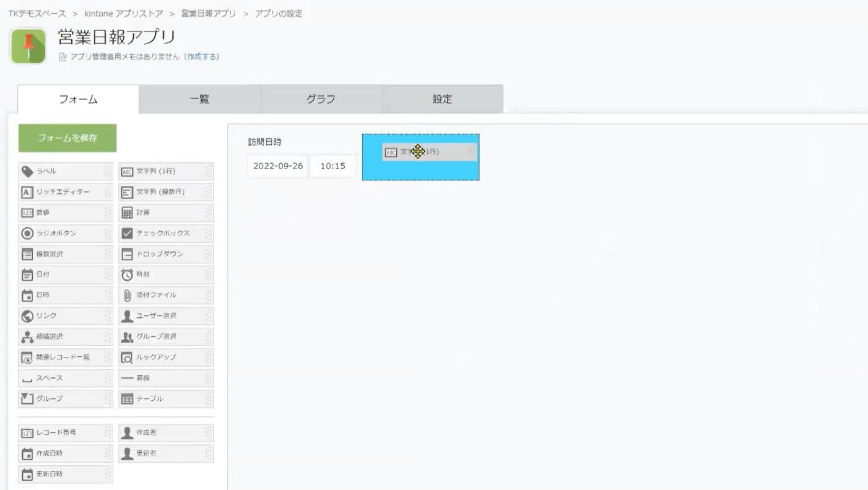Click the 2022-09-26 date input field
This screenshot has height=490, width=868.
tap(277, 166)
